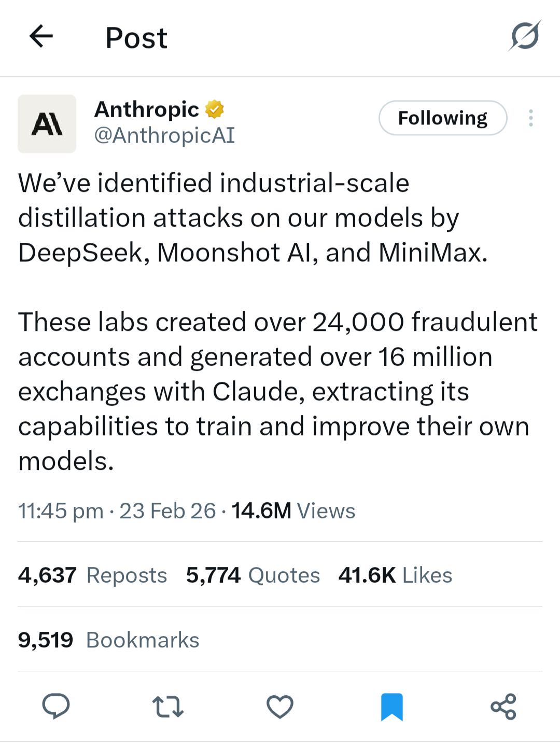Tap the back arrow
This screenshot has width=560, height=745.
pos(41,36)
